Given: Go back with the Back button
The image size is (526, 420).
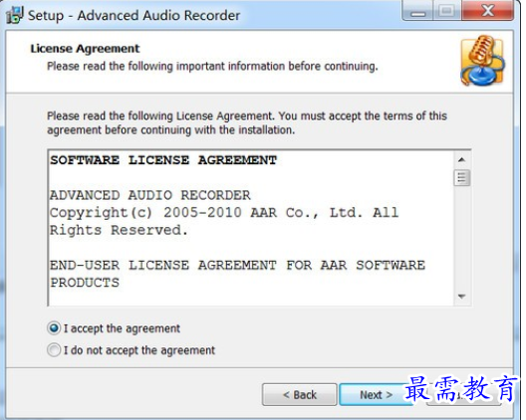Looking at the screenshot, I should tap(299, 394).
